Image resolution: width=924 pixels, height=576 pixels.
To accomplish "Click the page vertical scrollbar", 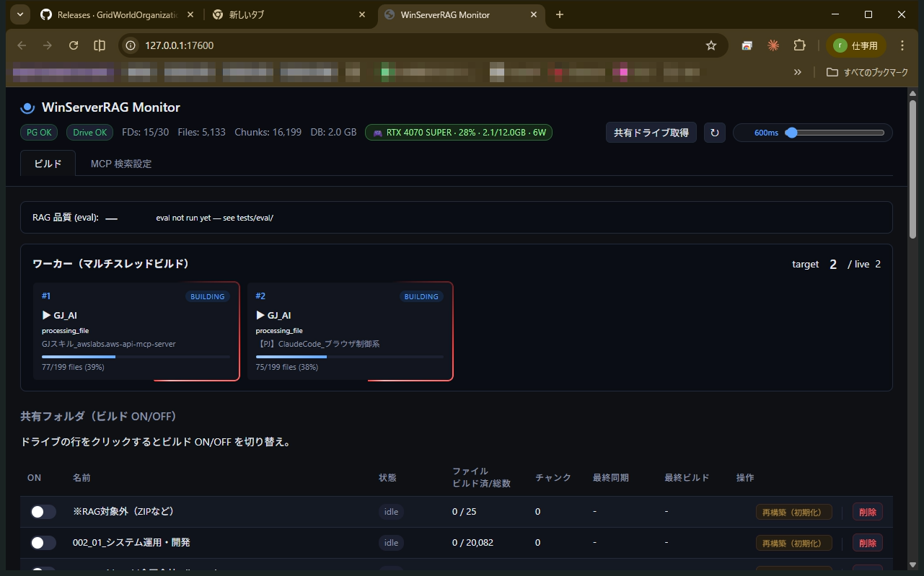I will coord(912,170).
